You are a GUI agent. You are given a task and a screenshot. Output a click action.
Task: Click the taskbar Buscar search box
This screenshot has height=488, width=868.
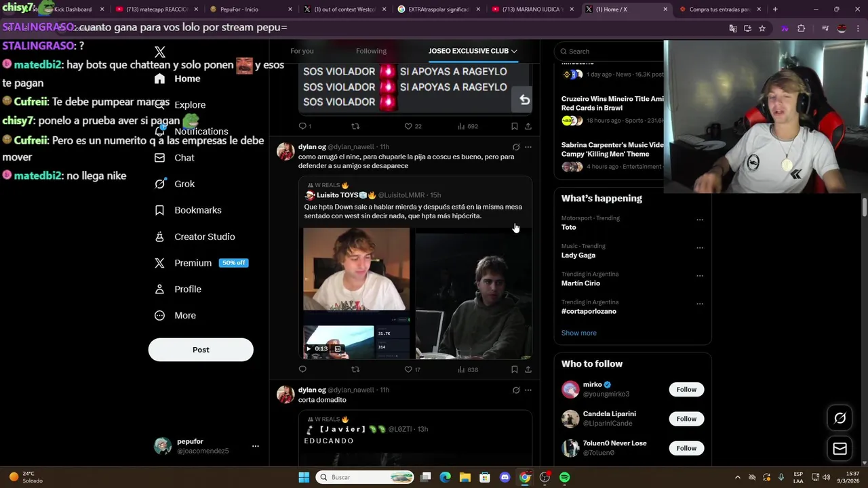point(366,477)
